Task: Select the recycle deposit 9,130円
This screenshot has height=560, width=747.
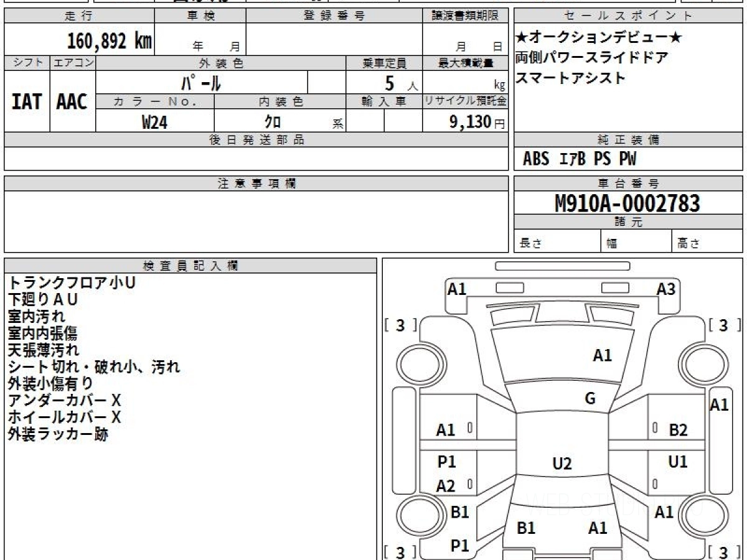Action: point(477,122)
